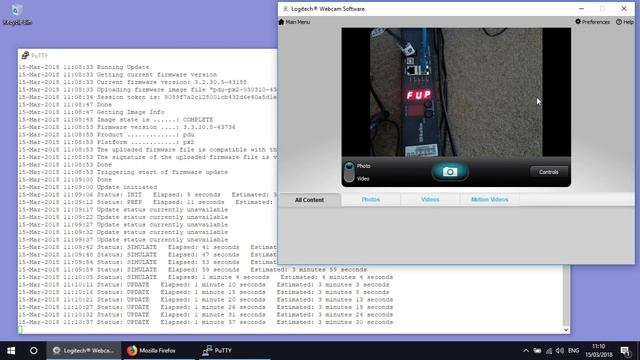This screenshot has height=360, width=640.
Task: Open the volume tray icon
Action: pyautogui.click(x=560, y=351)
